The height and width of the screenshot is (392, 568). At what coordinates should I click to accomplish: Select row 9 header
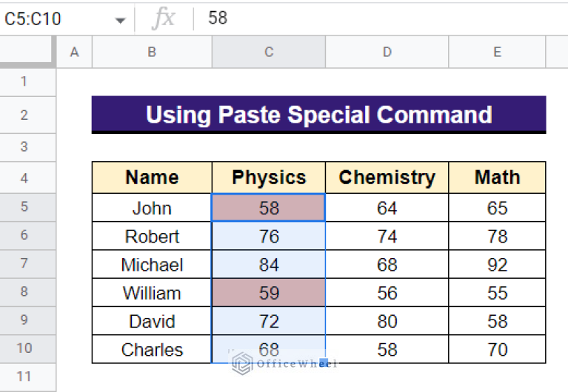27,321
